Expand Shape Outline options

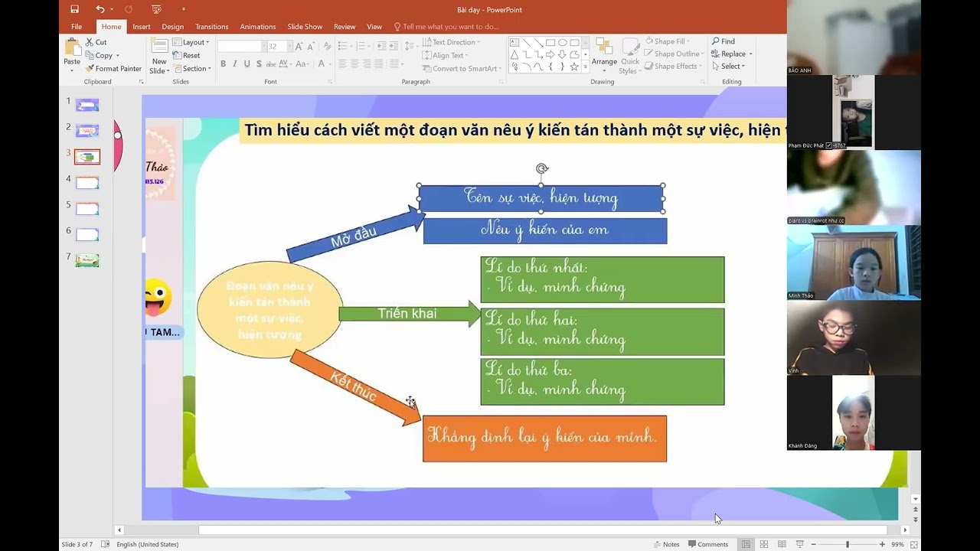coord(673,54)
